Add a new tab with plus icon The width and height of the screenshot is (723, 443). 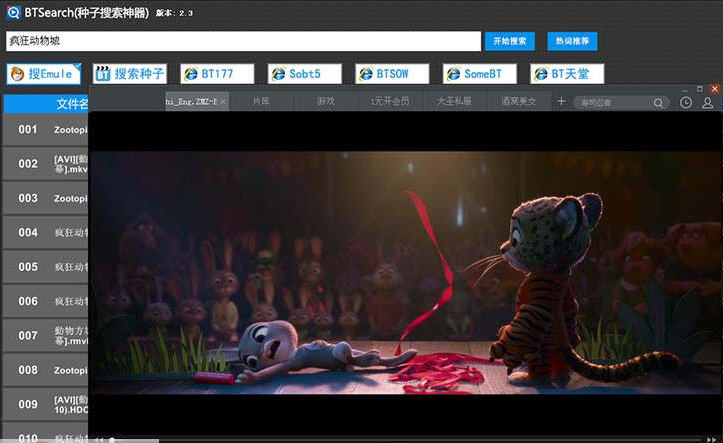point(561,101)
